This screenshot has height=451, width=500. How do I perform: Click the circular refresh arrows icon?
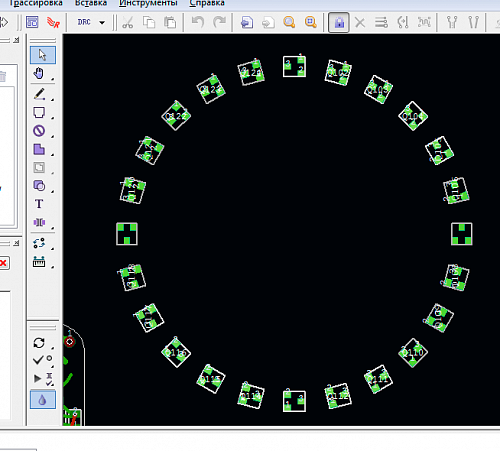pos(39,343)
